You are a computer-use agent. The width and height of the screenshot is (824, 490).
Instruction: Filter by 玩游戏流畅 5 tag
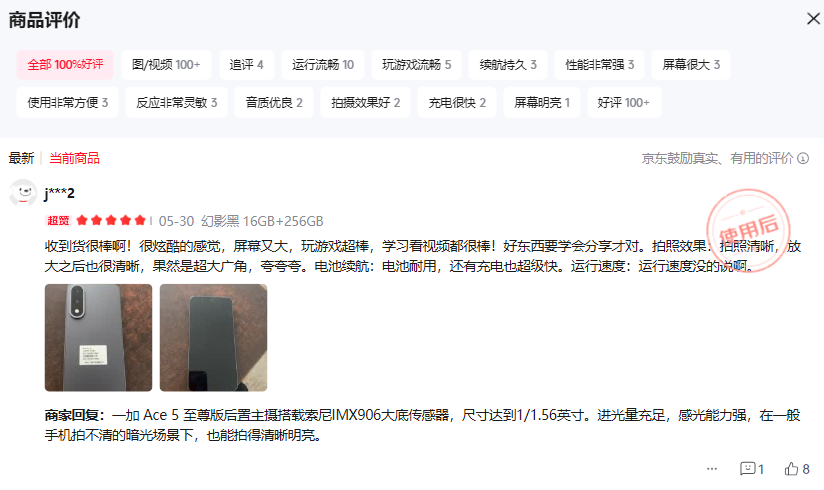pos(416,65)
